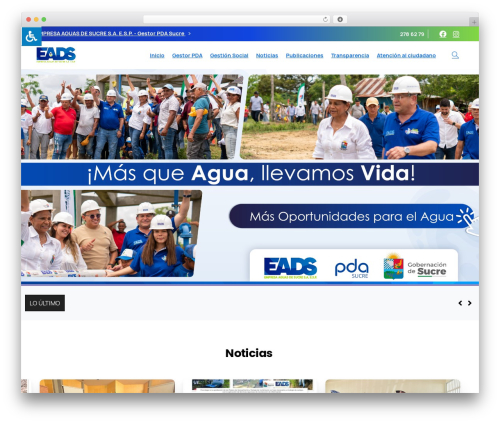
Task: Click the Noticias section heading
Action: point(249,353)
